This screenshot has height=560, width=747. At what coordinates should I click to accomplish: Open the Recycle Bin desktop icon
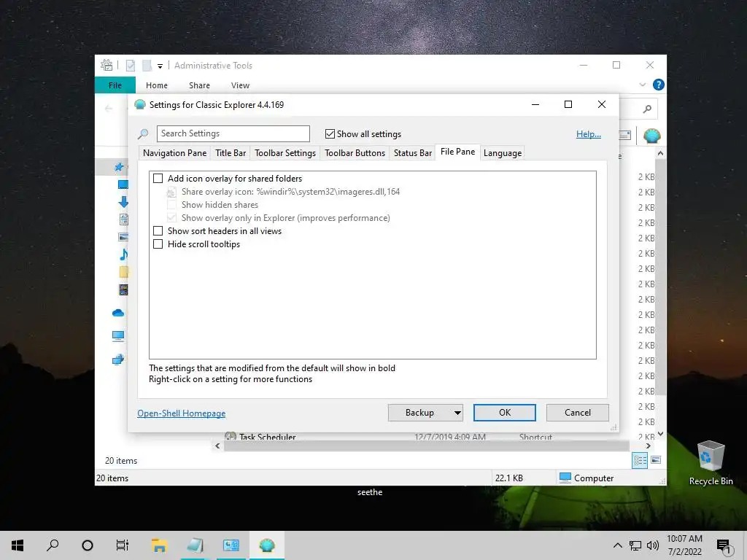711,462
